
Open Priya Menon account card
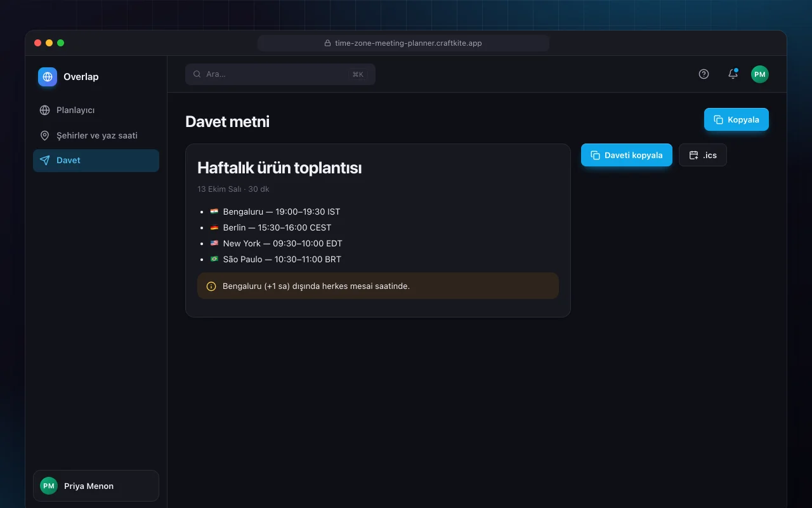point(96,486)
